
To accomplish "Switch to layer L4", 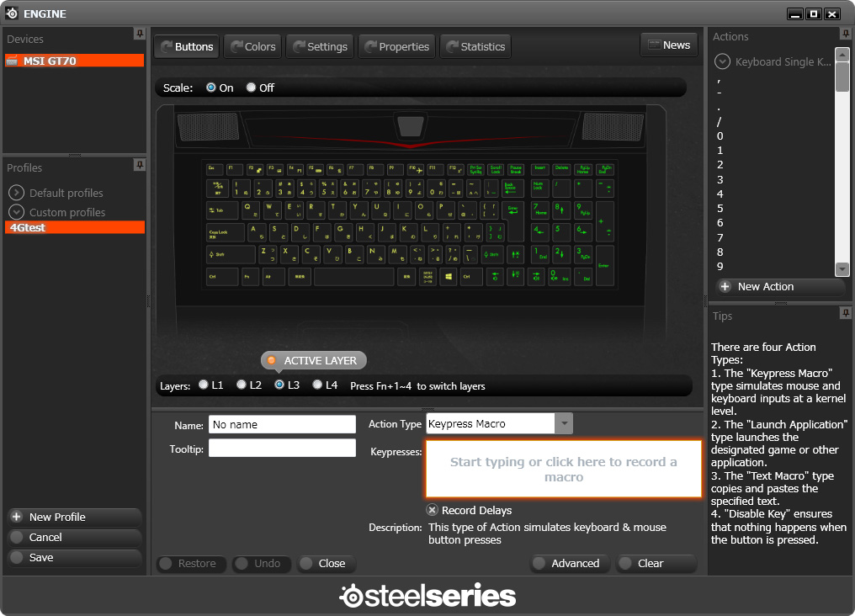I will coord(317,385).
